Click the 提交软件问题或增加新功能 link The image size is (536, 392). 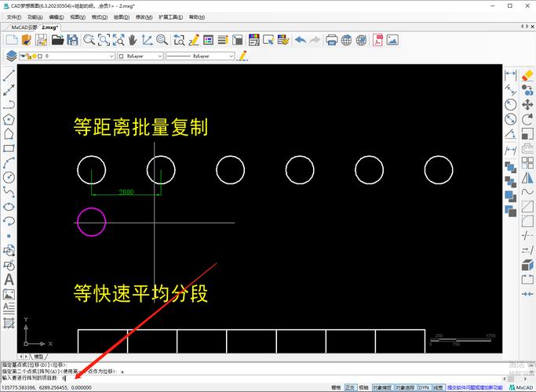pyautogui.click(x=474, y=387)
